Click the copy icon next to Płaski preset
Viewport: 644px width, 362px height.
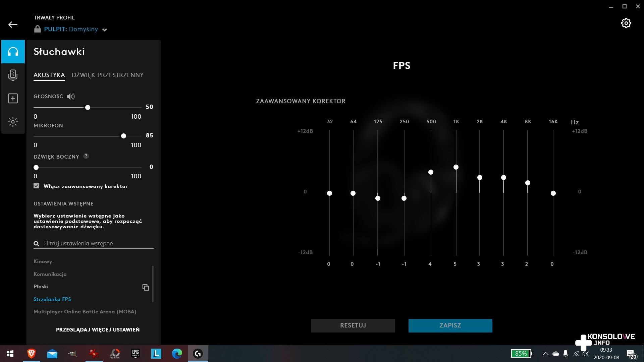(146, 287)
